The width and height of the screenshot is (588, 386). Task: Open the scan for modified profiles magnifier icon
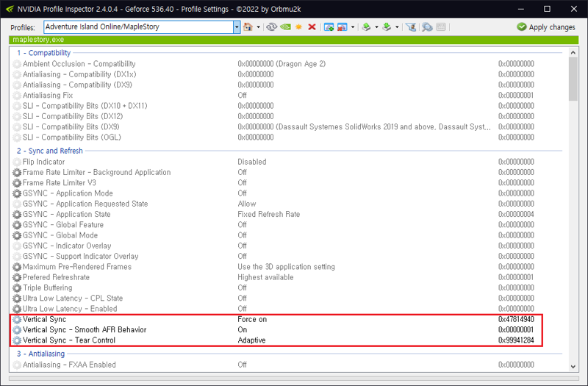click(x=427, y=27)
